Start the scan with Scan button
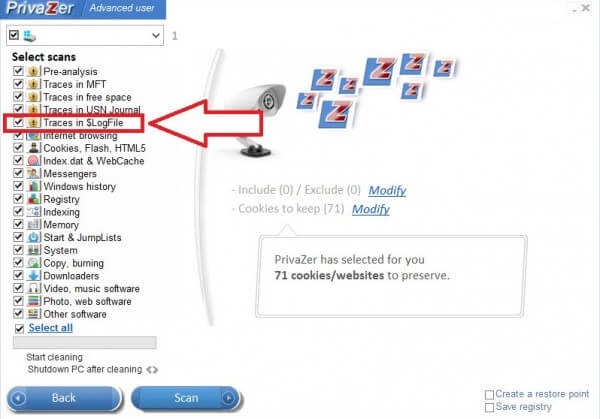600x419 pixels. 186,398
